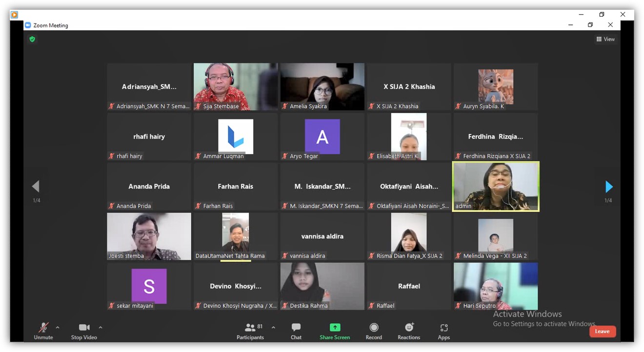Select the Amelia Syakira video tile
This screenshot has width=644, height=352.
[x=322, y=87]
